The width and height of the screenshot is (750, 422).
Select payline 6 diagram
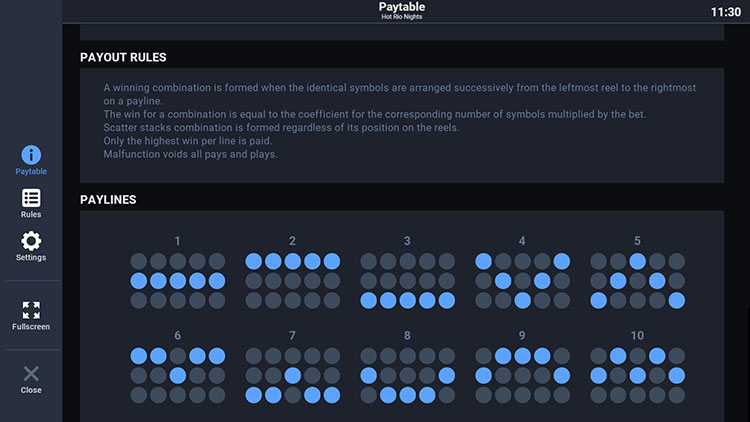click(178, 375)
